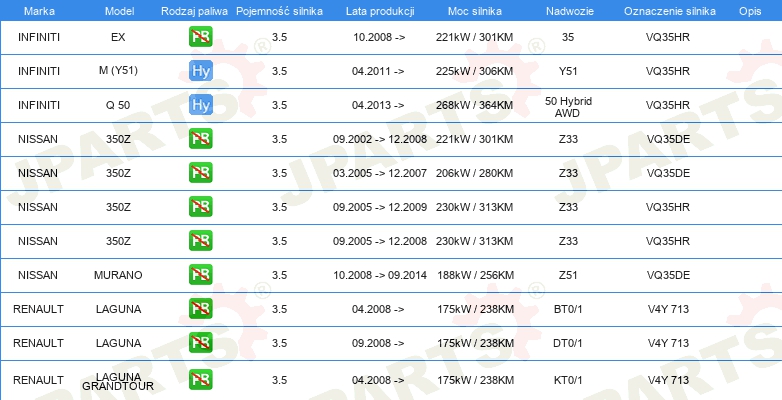Click Z33 body in 350Z 09.2002 row
The width and height of the screenshot is (782, 400).
click(x=568, y=139)
